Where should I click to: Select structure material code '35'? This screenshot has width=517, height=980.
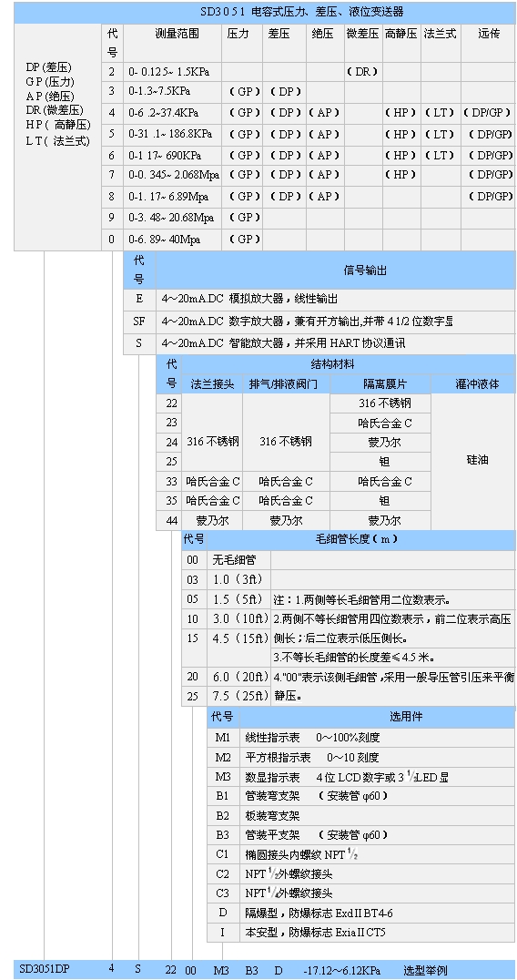[171, 501]
